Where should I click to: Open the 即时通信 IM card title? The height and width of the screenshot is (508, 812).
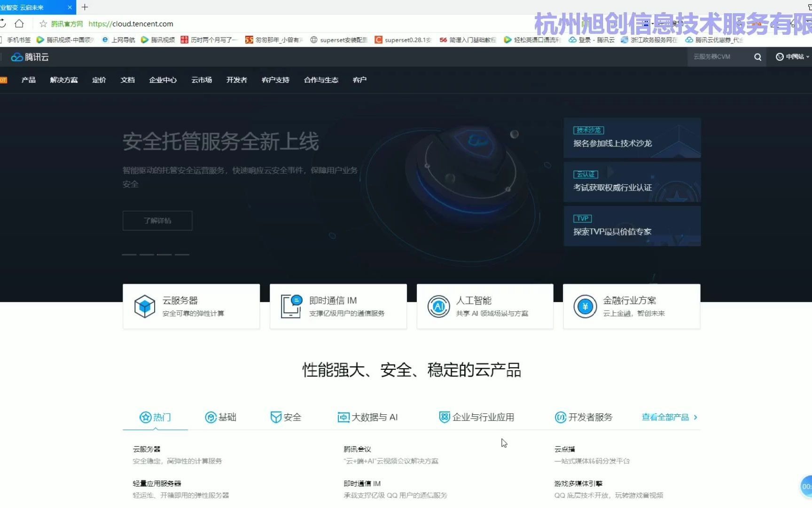pyautogui.click(x=333, y=301)
